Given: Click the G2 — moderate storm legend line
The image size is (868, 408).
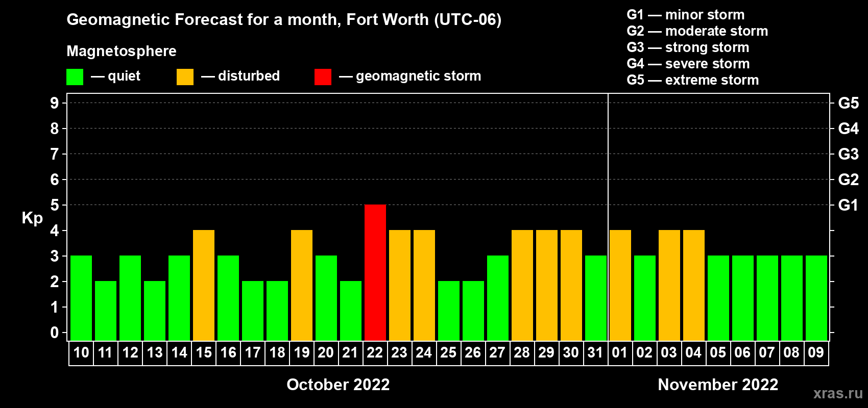Looking at the screenshot, I should click(x=697, y=31).
